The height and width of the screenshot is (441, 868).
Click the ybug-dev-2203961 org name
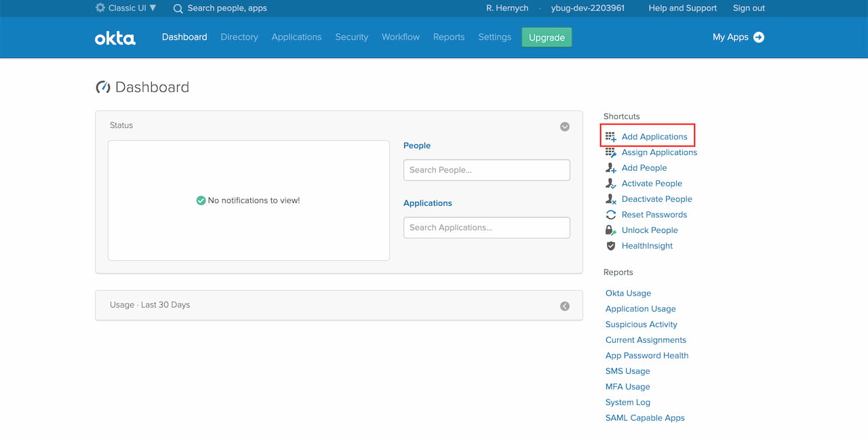click(x=588, y=8)
